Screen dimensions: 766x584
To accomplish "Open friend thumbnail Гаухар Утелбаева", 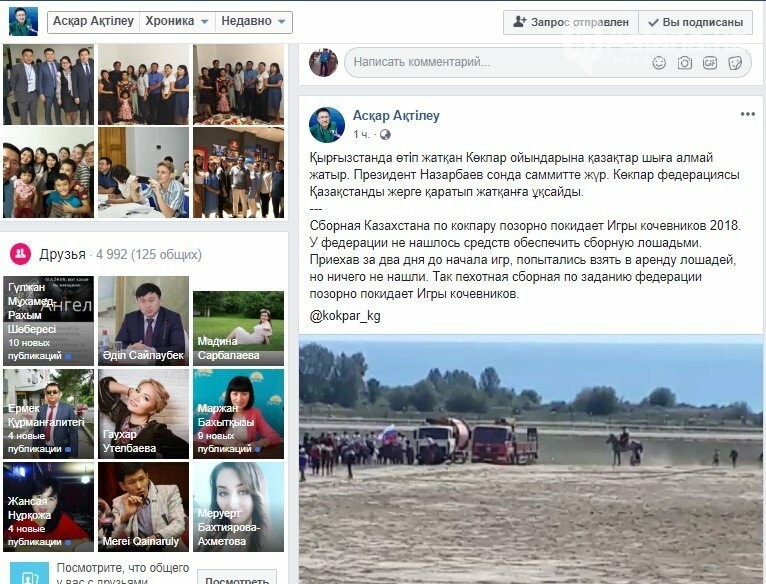I will pyautogui.click(x=143, y=414).
